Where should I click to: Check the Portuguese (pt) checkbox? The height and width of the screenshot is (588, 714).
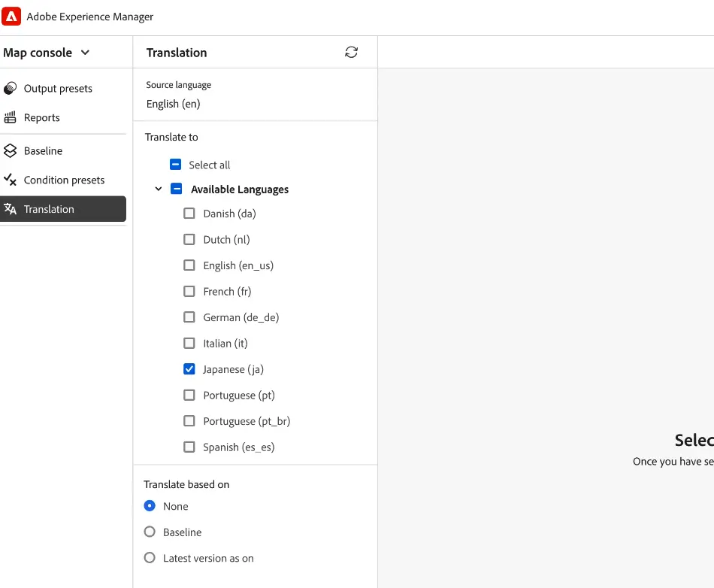(189, 395)
